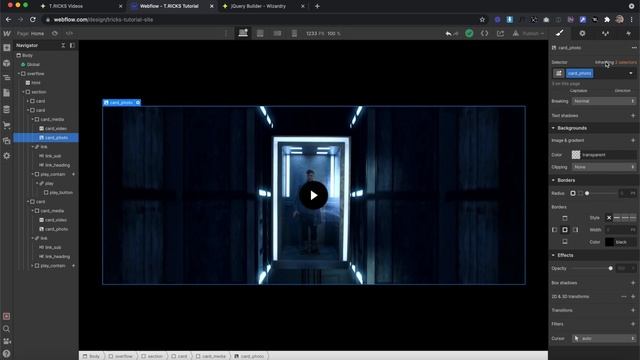Open the Navigator icon in left sidebar
The image size is (640, 360).
tap(7, 78)
